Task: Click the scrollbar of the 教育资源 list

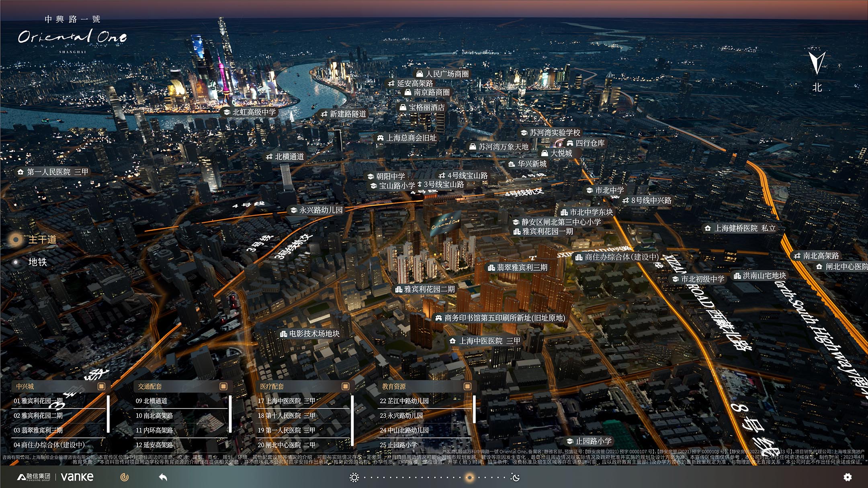Action: point(474,409)
